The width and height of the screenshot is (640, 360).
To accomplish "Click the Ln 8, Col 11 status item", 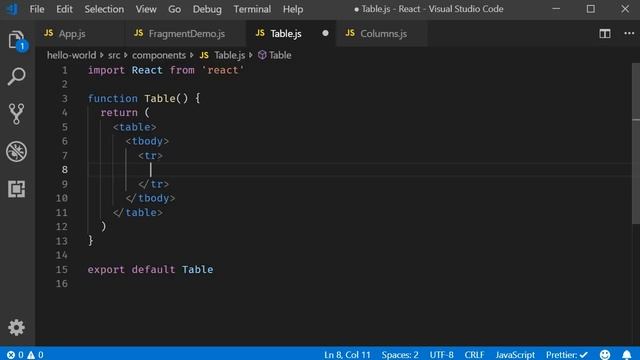I will click(347, 355).
